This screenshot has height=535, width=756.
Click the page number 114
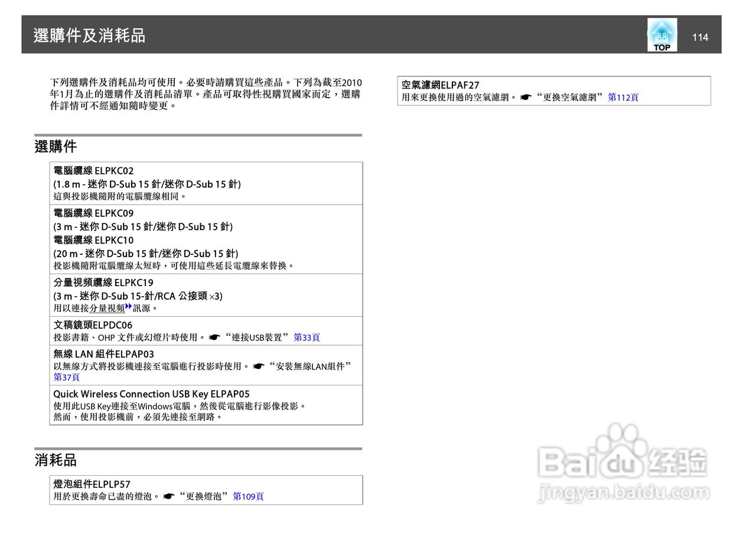tap(700, 37)
